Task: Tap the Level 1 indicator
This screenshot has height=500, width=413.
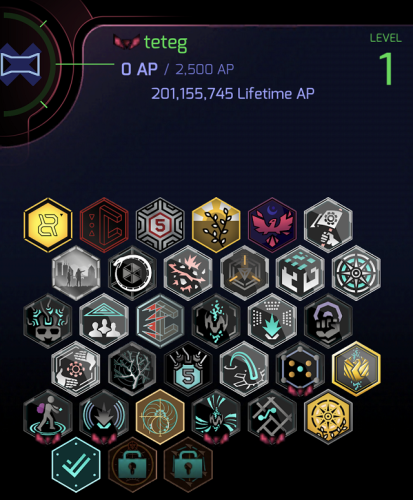Action: tap(386, 60)
